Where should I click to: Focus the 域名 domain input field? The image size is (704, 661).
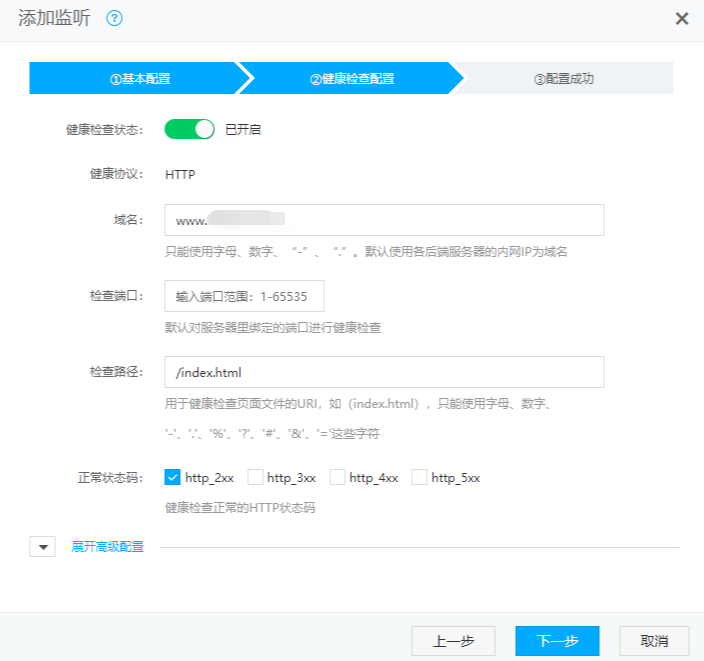tap(384, 220)
